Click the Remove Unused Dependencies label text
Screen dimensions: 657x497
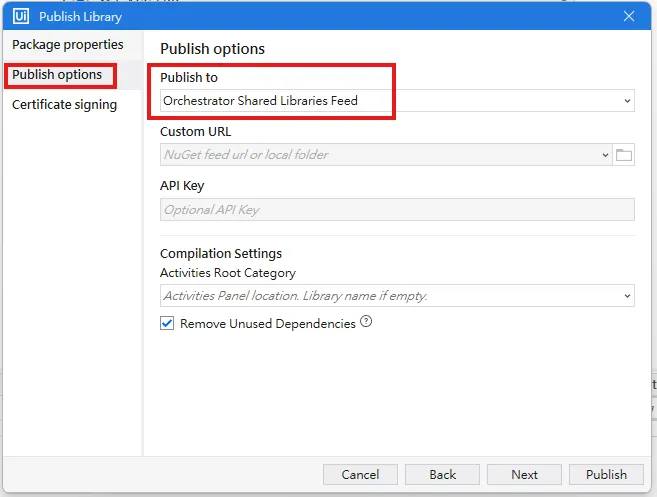click(268, 324)
